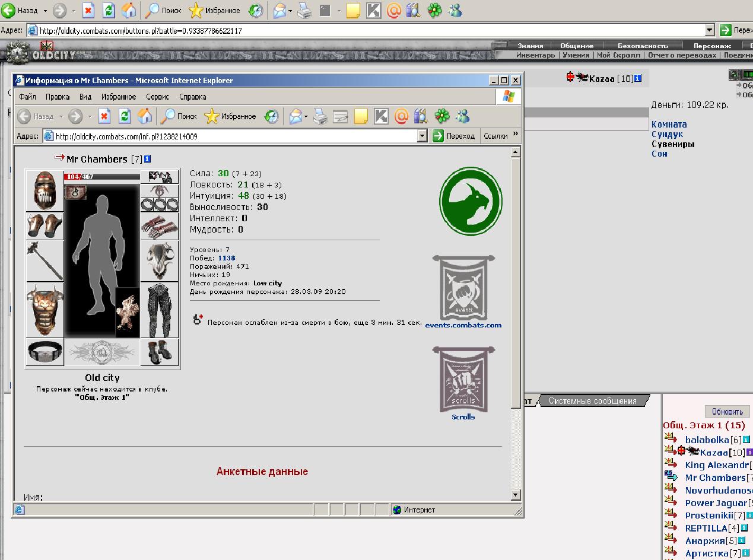Open address dropdown in popup window
This screenshot has height=560, width=753.
pos(422,136)
